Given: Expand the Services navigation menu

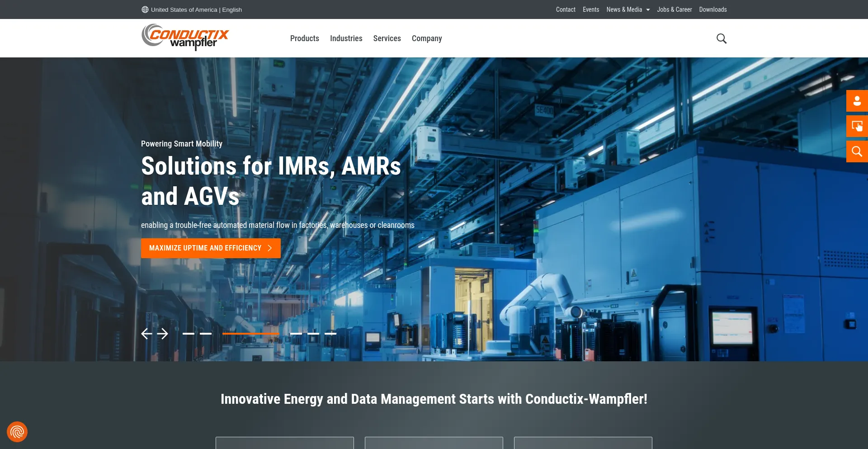Looking at the screenshot, I should click(387, 38).
